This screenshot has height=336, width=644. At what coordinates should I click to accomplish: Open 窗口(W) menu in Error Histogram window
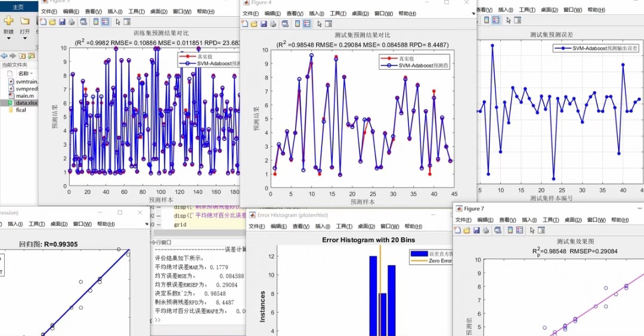390,226
